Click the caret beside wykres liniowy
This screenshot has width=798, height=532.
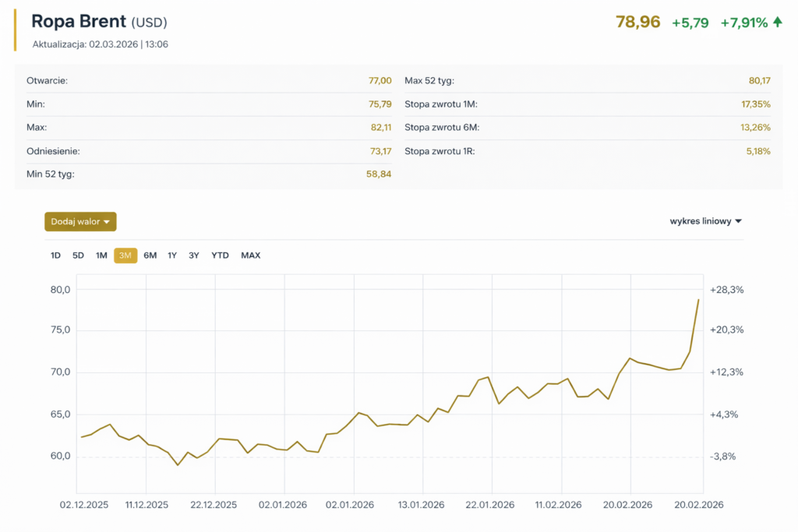(739, 221)
